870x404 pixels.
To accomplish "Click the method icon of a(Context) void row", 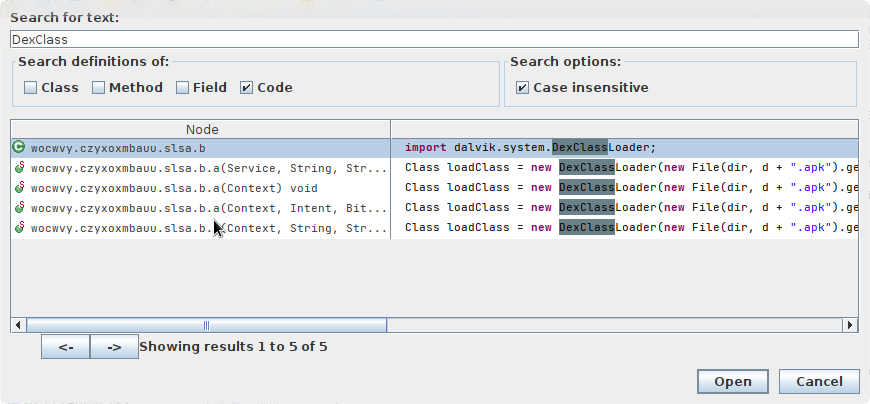I will pyautogui.click(x=19, y=188).
